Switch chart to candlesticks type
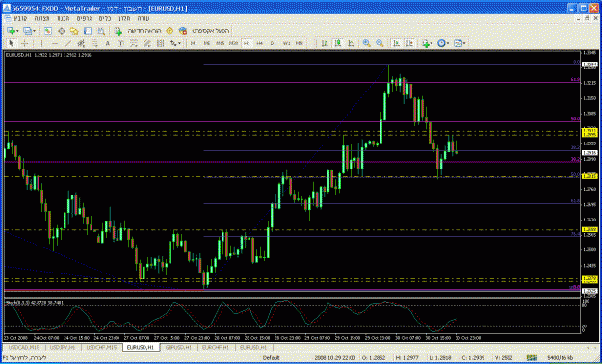Screen dimensions: 602x364 [338, 43]
